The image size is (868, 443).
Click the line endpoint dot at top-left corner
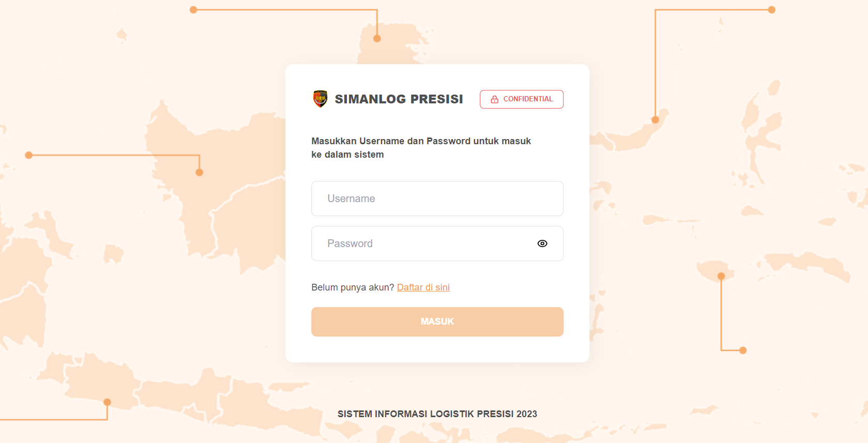pyautogui.click(x=193, y=10)
